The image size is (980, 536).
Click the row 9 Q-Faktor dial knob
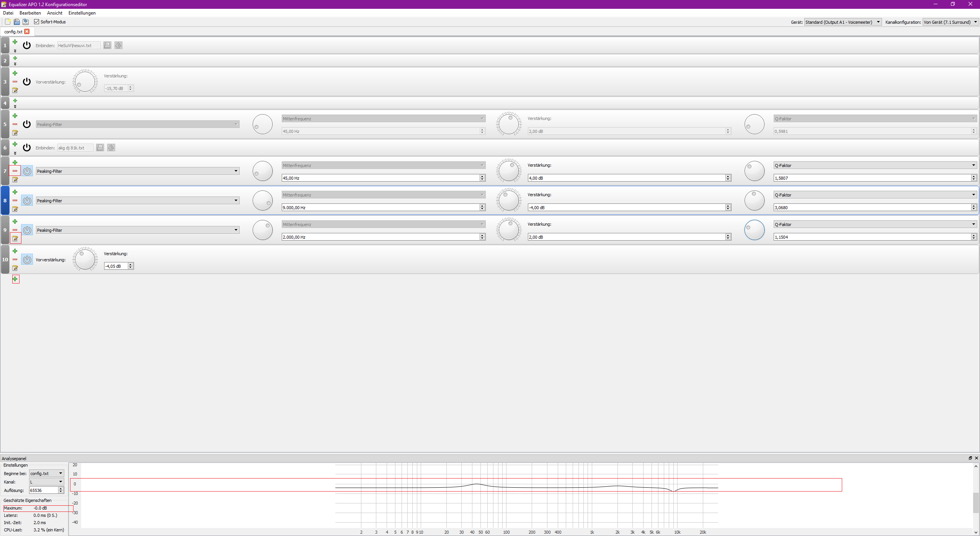754,230
